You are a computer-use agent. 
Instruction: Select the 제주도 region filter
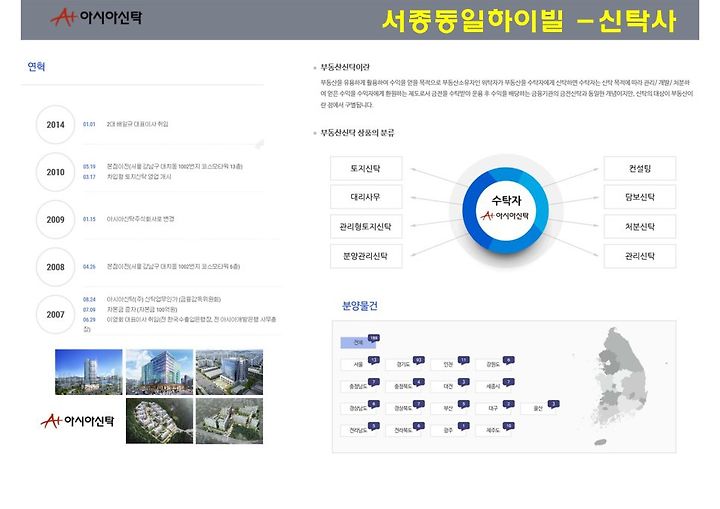(x=493, y=430)
